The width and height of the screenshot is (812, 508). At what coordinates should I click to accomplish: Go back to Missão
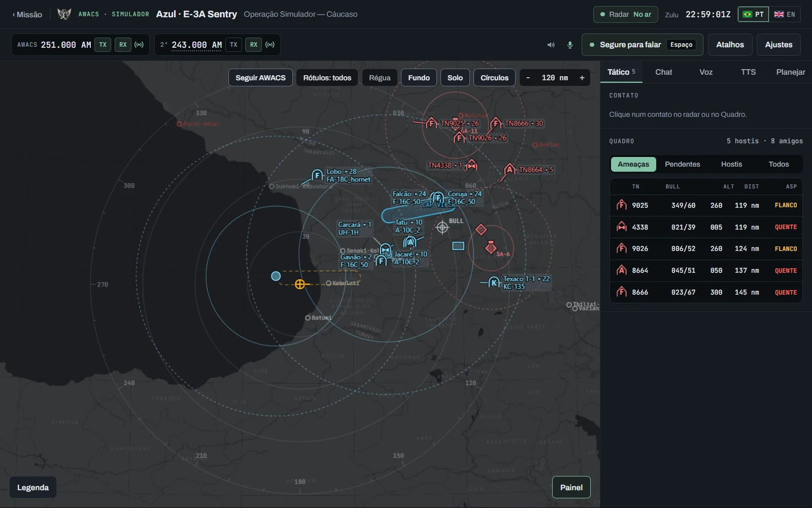(27, 14)
